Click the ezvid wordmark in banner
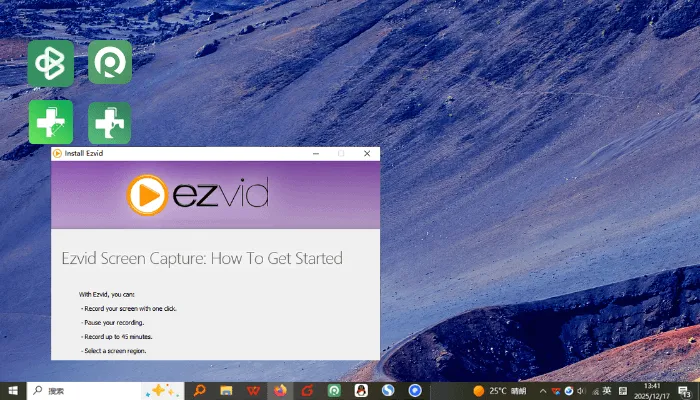The image size is (700, 400). coord(221,193)
